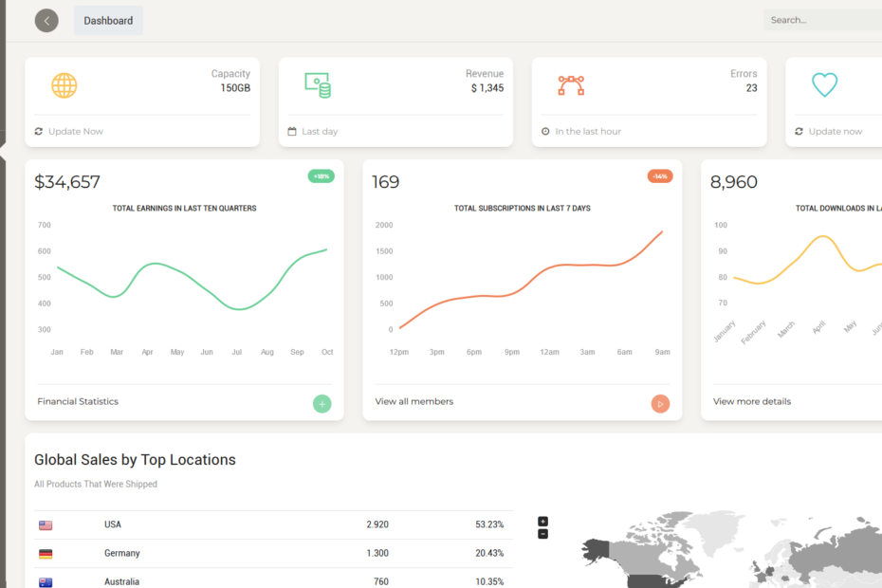Click the green plus button in Financial Statistics
The height and width of the screenshot is (588, 882).
coord(322,403)
